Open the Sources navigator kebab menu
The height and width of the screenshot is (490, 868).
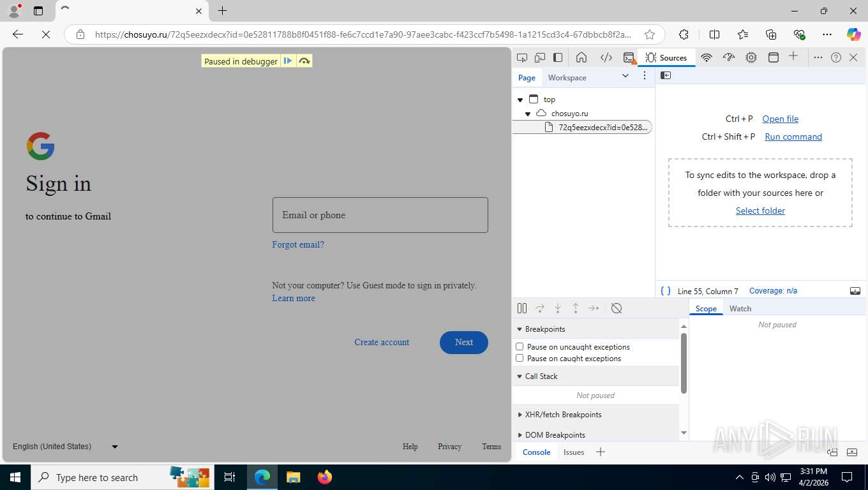[x=645, y=75]
